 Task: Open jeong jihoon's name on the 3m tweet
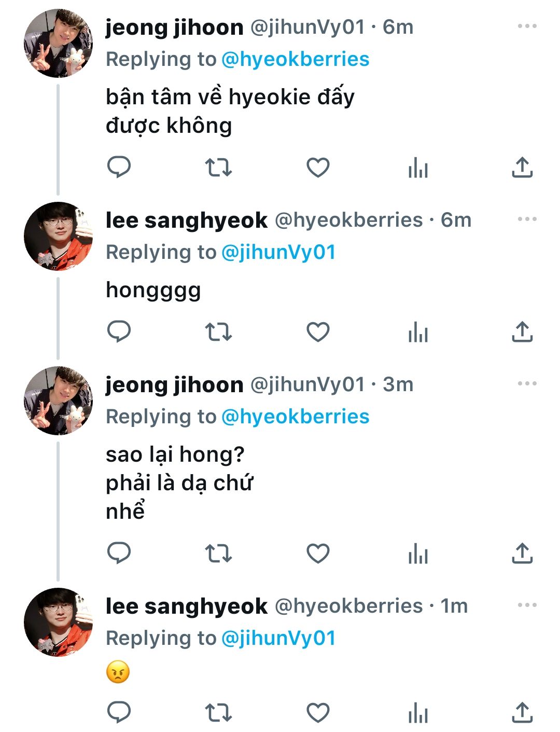(x=174, y=384)
